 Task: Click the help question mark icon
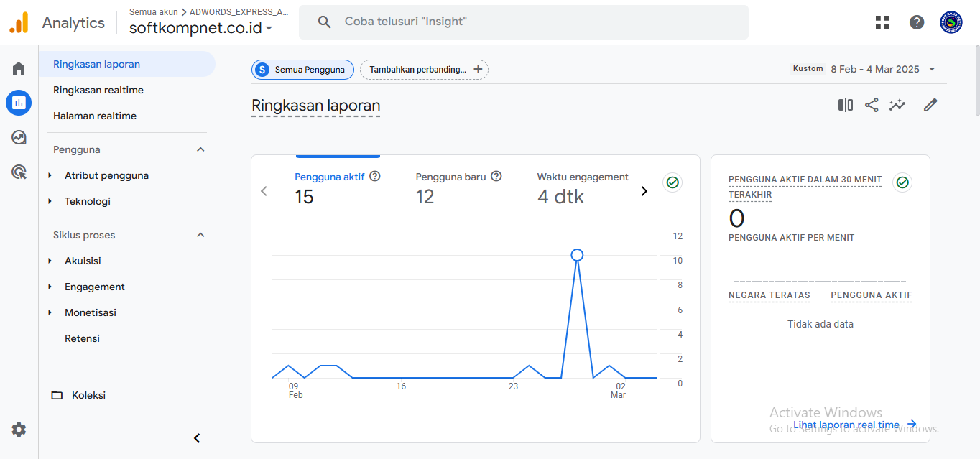click(x=917, y=22)
